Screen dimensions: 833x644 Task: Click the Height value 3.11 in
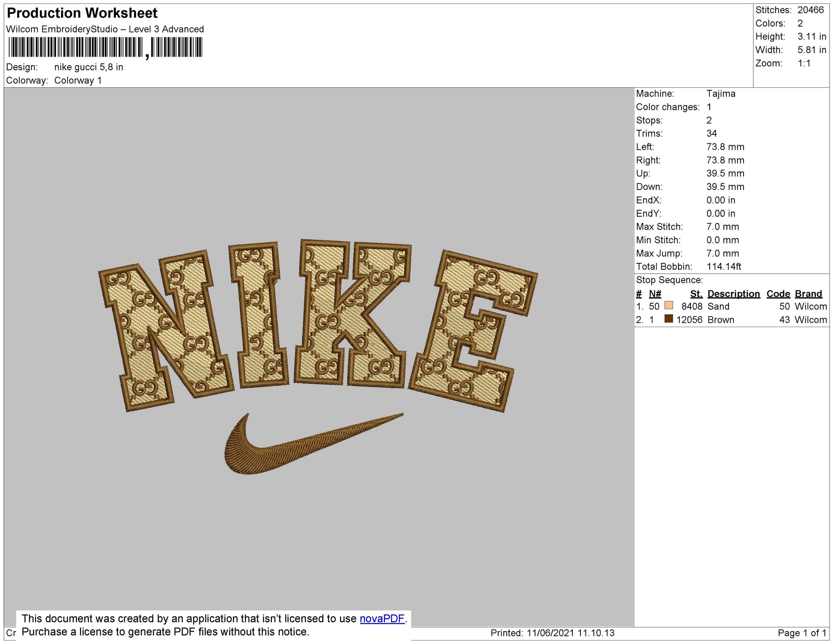(x=812, y=37)
